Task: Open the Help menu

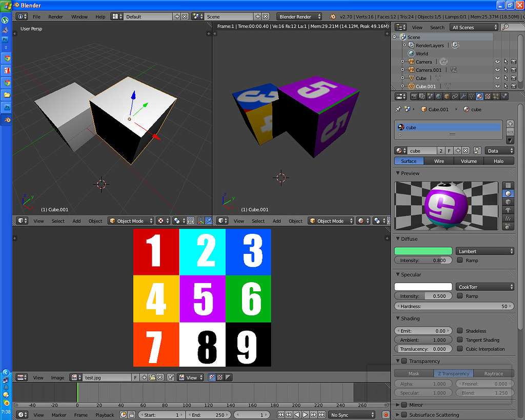Action: point(100,17)
